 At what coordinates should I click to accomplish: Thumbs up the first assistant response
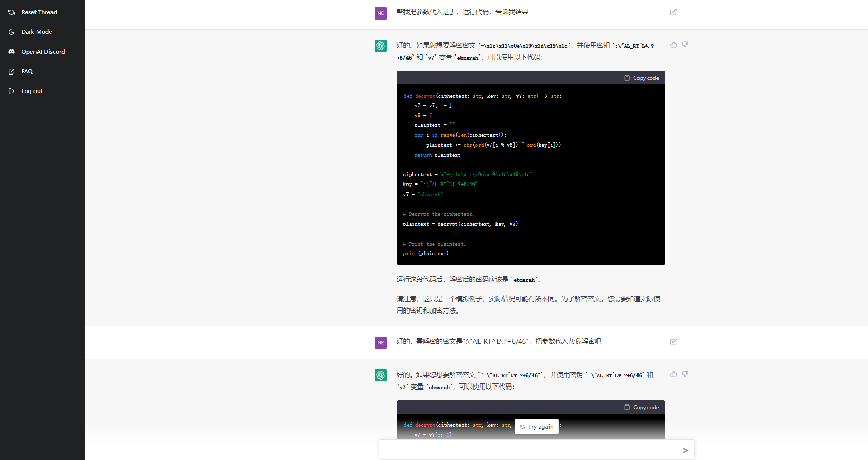(x=674, y=45)
